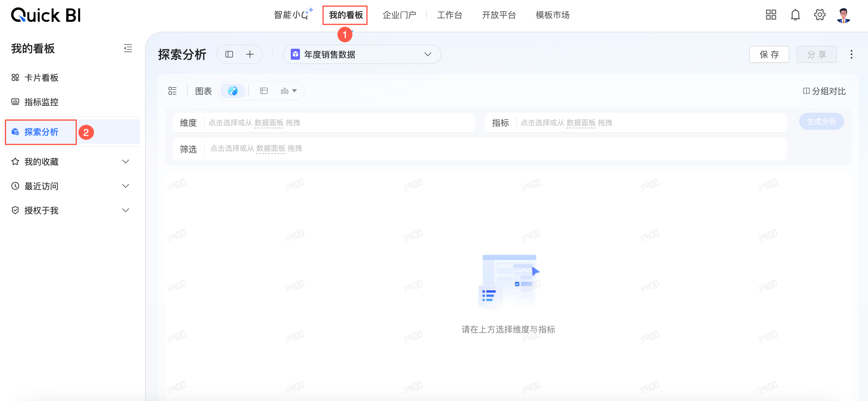868x401 pixels.
Task: Add a new analysis with plus icon
Action: [x=250, y=54]
